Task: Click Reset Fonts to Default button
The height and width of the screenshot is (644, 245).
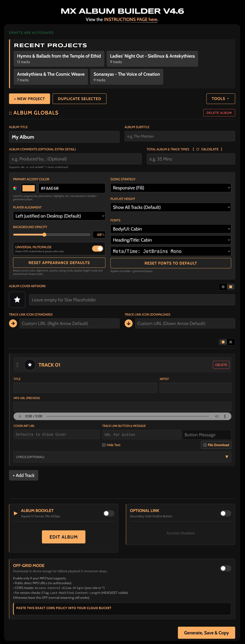Action: coord(171,263)
